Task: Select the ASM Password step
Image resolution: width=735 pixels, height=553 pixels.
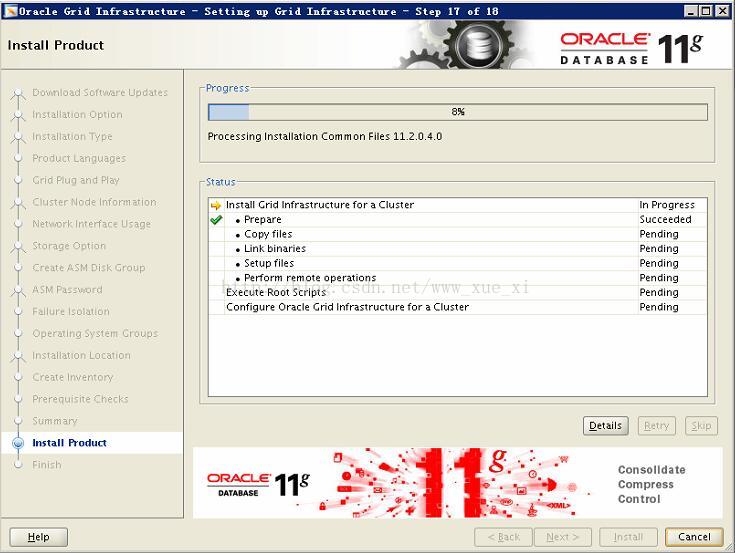Action: 68,290
